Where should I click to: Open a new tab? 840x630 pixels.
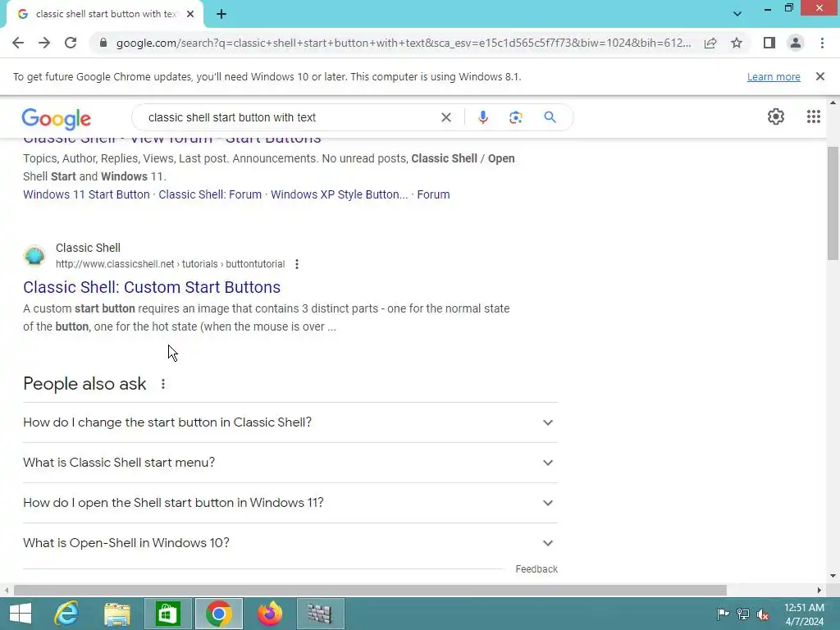point(221,14)
